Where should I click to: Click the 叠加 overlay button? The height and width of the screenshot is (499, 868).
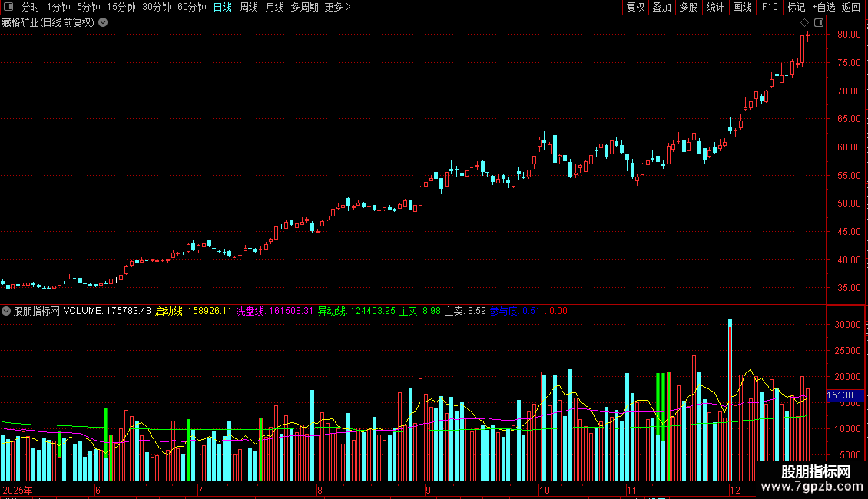(x=661, y=7)
